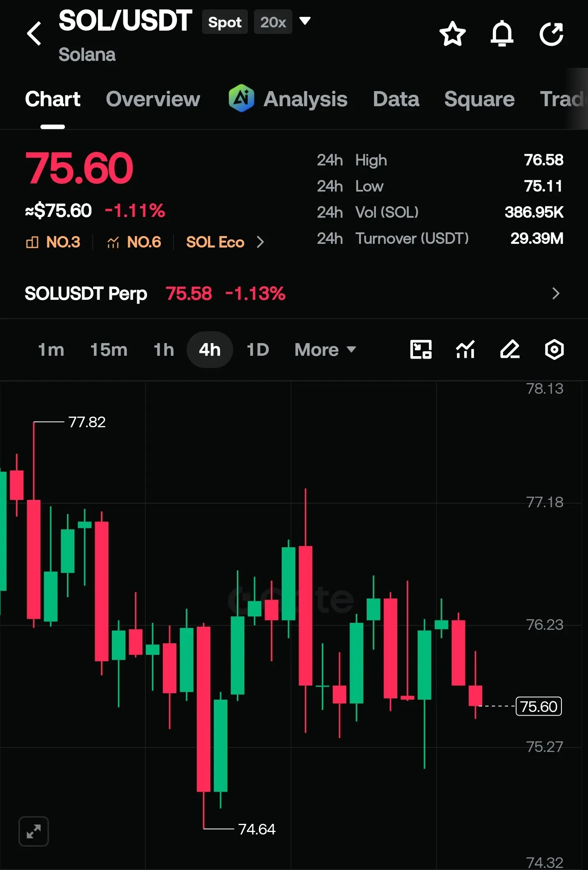Viewport: 588px width, 870px height.
Task: Tap the NO.6 trending icon
Action: tap(113, 242)
